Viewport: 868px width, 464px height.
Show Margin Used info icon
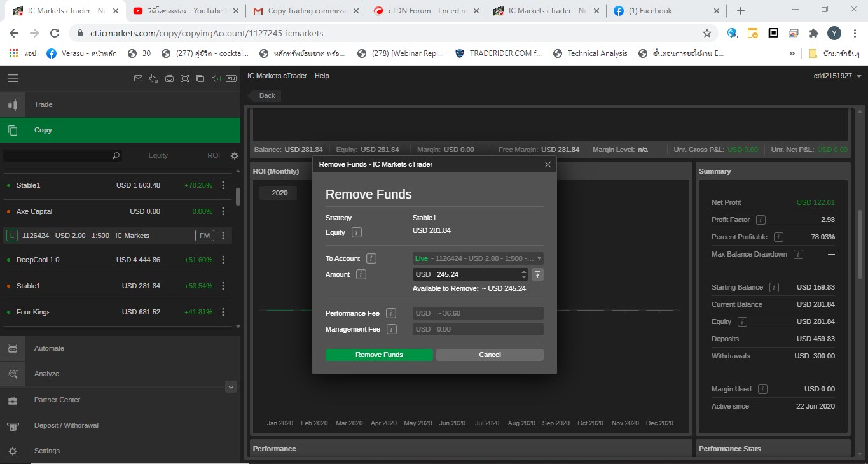point(762,389)
